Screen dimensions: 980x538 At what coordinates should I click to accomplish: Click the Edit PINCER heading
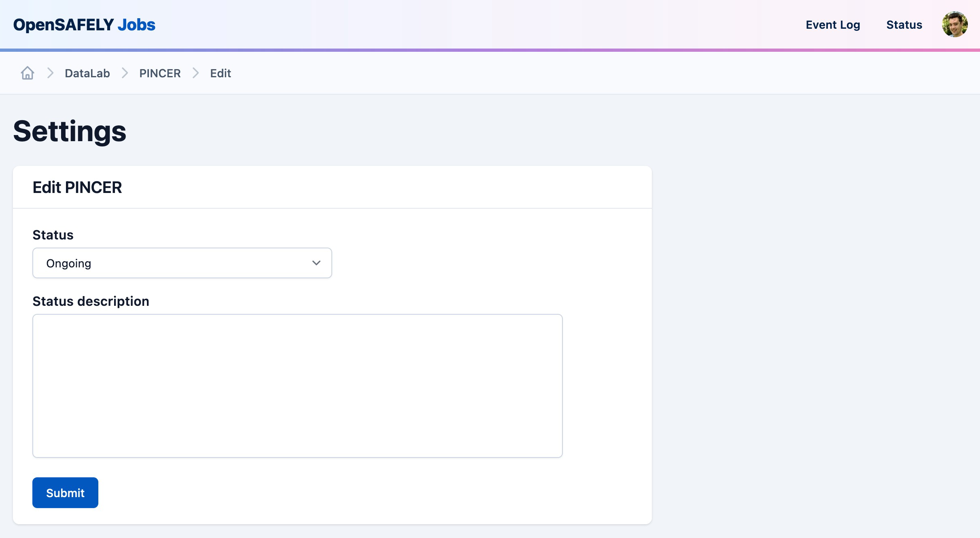tap(77, 187)
